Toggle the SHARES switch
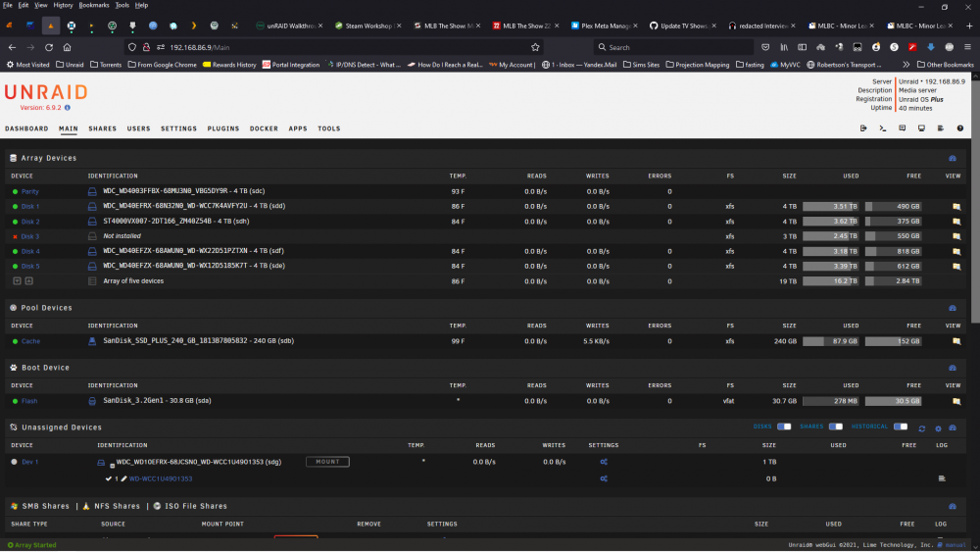This screenshot has width=980, height=552. pyautogui.click(x=836, y=427)
